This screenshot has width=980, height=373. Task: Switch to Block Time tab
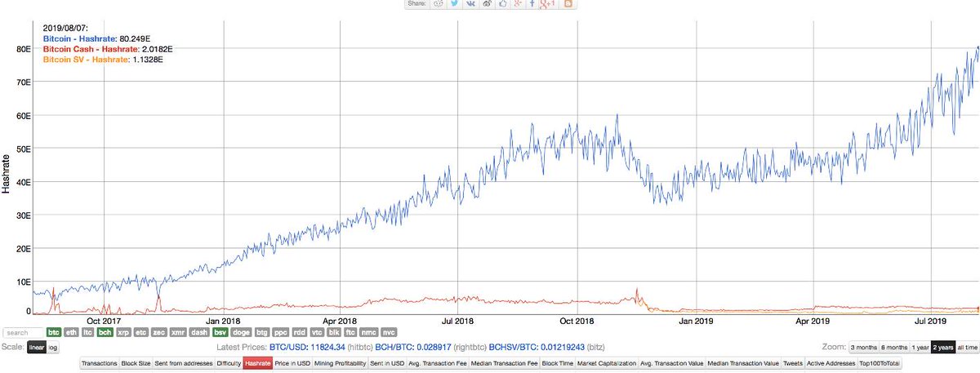(x=558, y=363)
